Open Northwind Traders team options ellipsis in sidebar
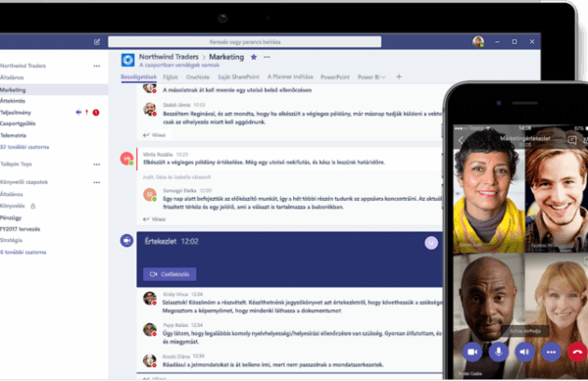 [97, 66]
